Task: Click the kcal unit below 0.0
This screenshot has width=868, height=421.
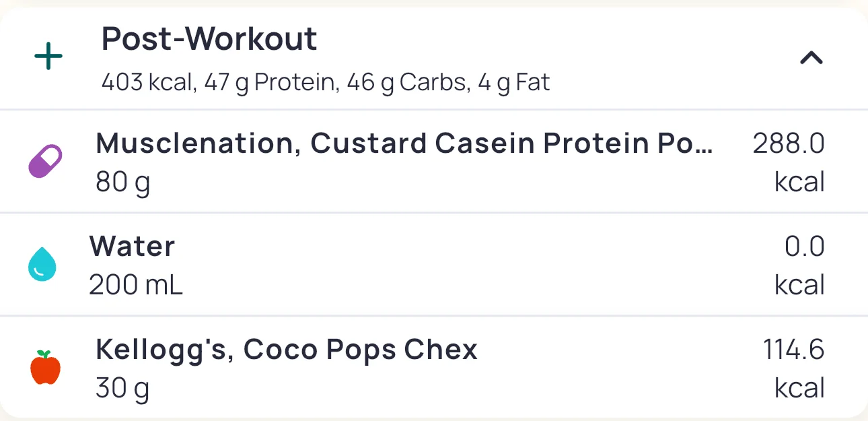Action: pyautogui.click(x=799, y=286)
